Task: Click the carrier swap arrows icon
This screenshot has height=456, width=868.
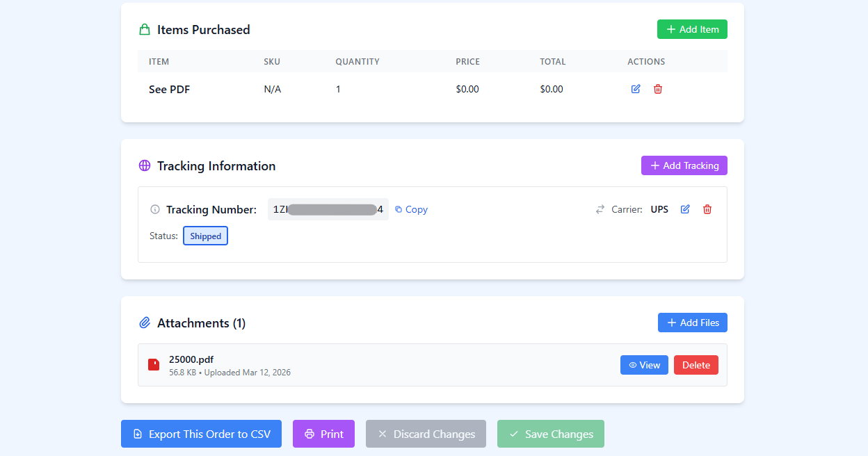Action: pyautogui.click(x=600, y=209)
